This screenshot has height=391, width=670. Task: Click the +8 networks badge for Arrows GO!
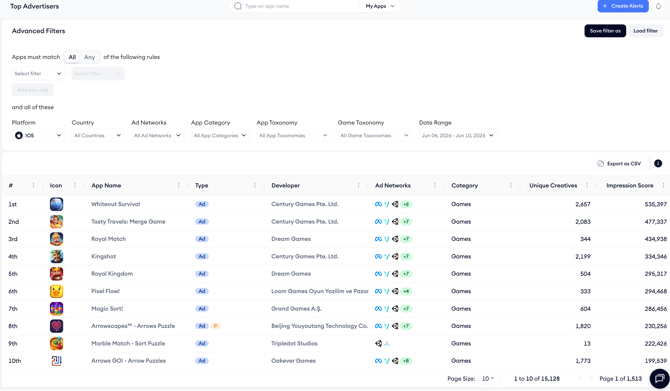tap(406, 361)
